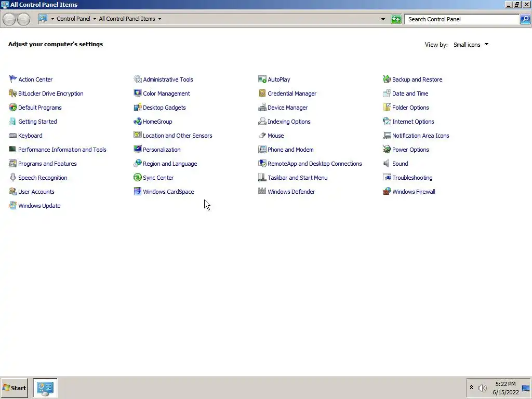
Task: Open Power Options icon
Action: tap(387, 149)
